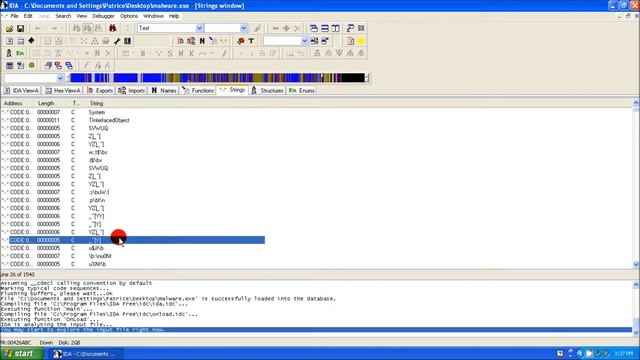Image resolution: width=640 pixels, height=360 pixels.
Task: Click the Windows start button
Action: (x=21, y=353)
